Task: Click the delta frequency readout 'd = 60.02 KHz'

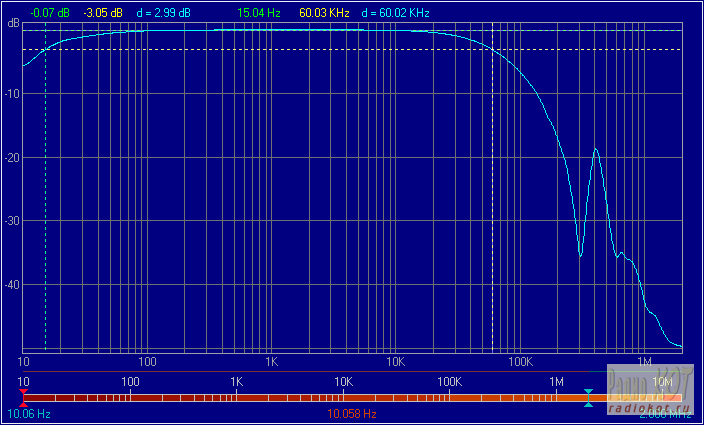Action: [x=396, y=13]
